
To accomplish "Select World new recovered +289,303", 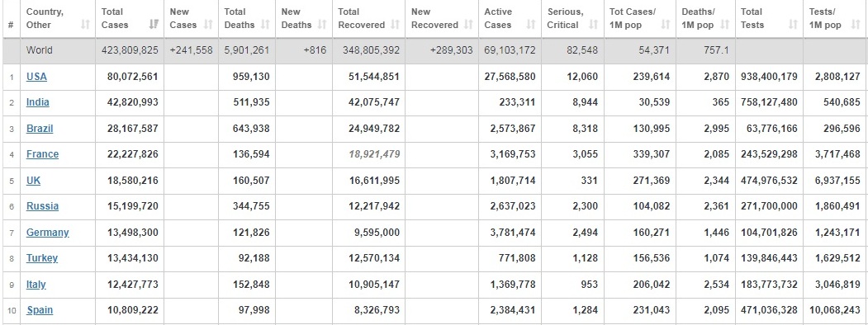I will pyautogui.click(x=451, y=50).
